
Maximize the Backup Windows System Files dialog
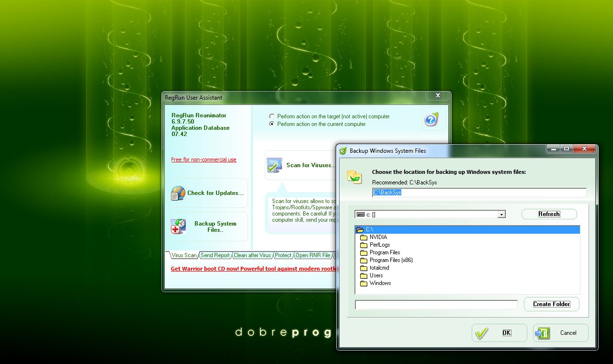click(566, 149)
